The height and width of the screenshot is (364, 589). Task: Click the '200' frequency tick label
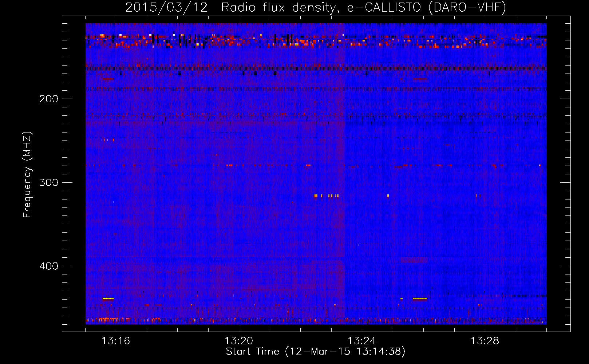pyautogui.click(x=49, y=99)
